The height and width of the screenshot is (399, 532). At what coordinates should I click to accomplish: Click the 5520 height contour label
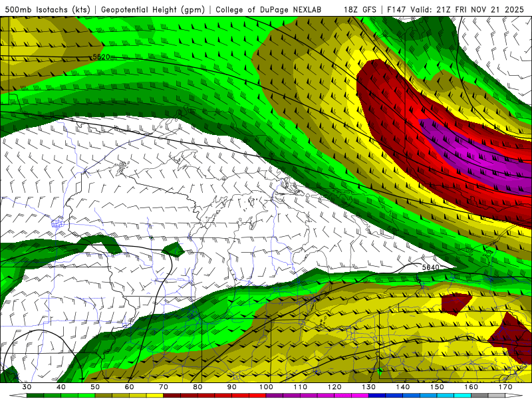click(x=101, y=57)
